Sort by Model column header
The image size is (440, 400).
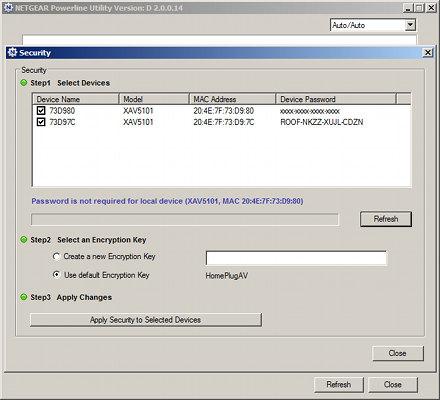pos(154,99)
